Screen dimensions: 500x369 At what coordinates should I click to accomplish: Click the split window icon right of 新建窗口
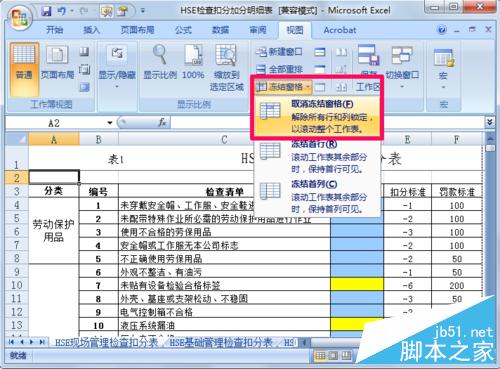click(320, 52)
